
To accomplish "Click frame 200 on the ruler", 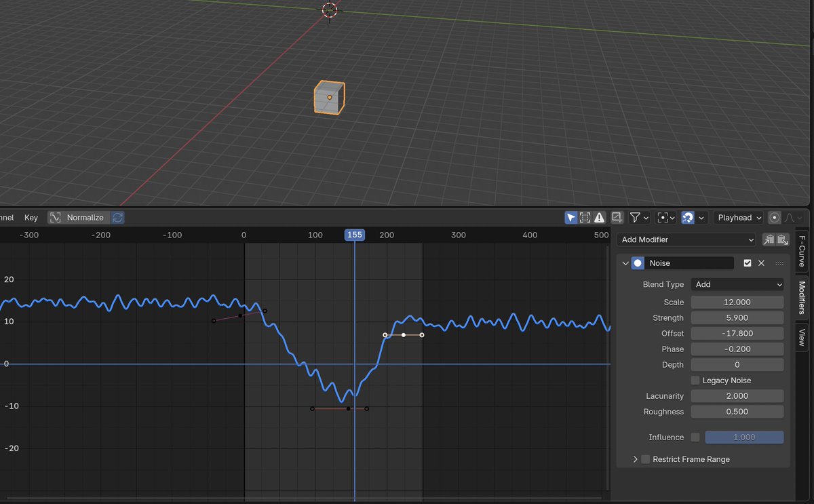I will click(387, 235).
